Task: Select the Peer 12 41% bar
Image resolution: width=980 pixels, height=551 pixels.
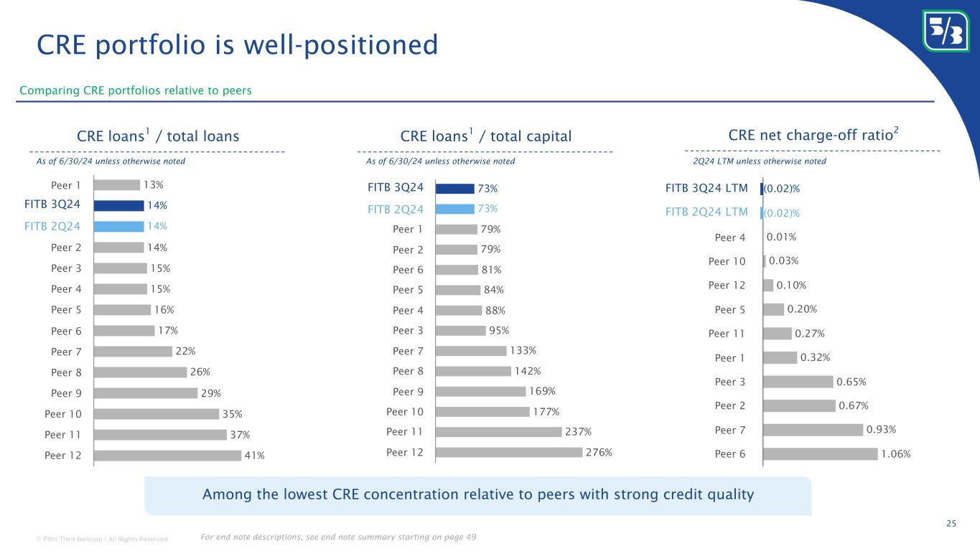Action: (167, 456)
